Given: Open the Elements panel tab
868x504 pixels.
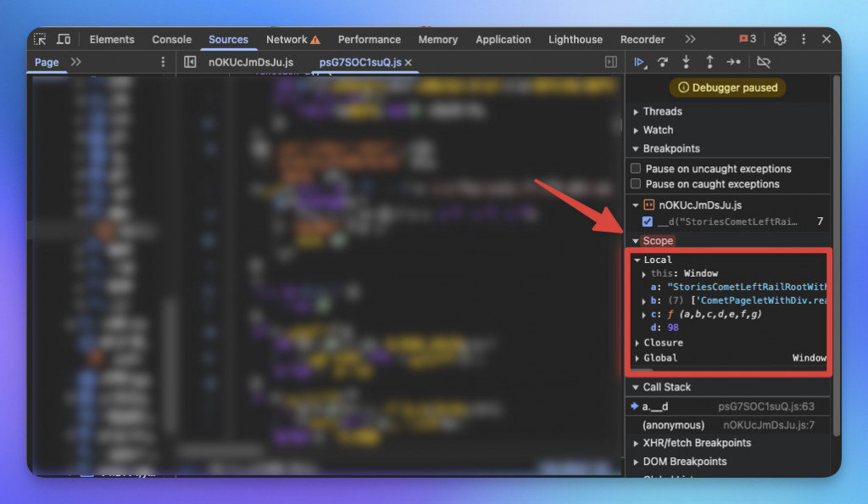Looking at the screenshot, I should [112, 39].
